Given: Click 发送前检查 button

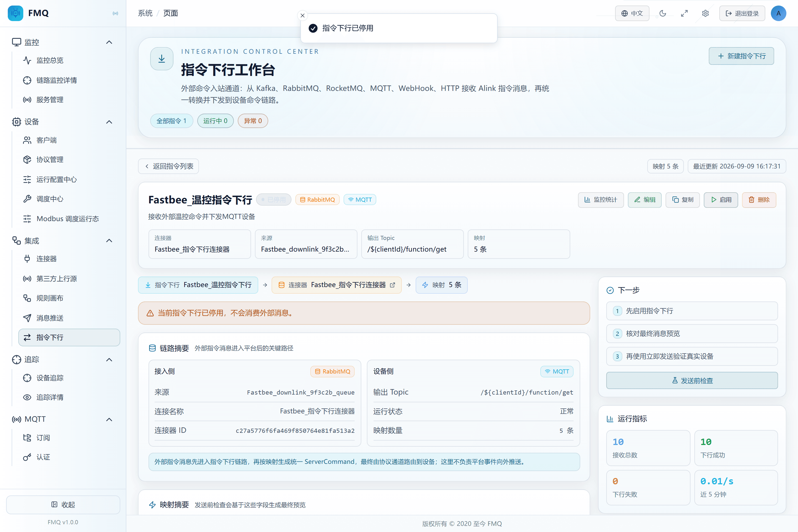Looking at the screenshot, I should (x=692, y=380).
